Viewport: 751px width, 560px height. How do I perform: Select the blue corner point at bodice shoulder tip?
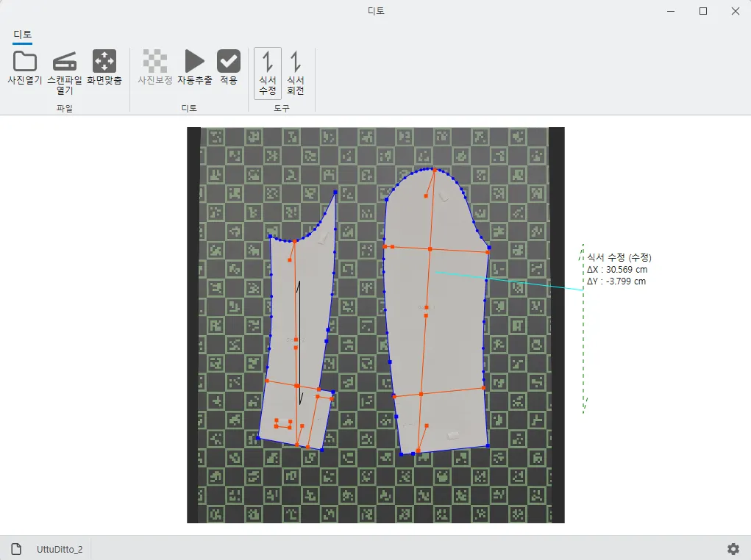[x=335, y=193]
